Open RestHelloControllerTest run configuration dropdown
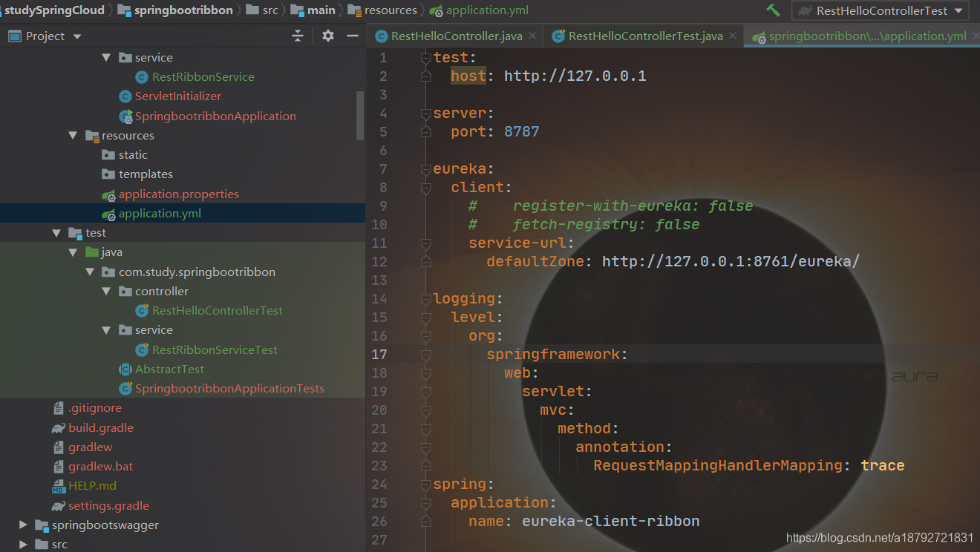Viewport: 980px width, 552px height. 958,10
